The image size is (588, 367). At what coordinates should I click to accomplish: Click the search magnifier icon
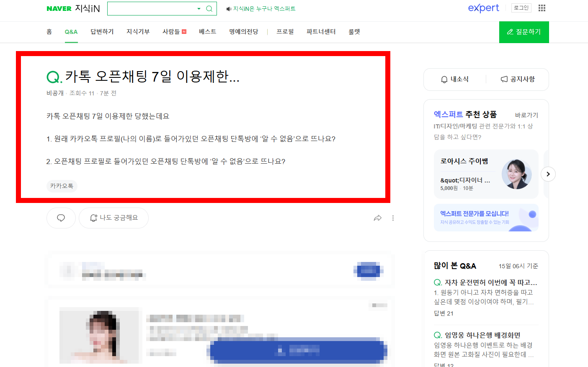(x=209, y=9)
